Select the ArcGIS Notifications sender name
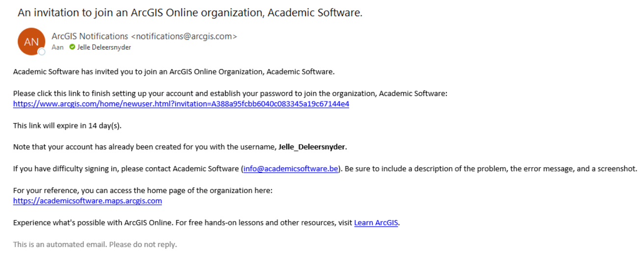This screenshot has height=273, width=644. (90, 36)
